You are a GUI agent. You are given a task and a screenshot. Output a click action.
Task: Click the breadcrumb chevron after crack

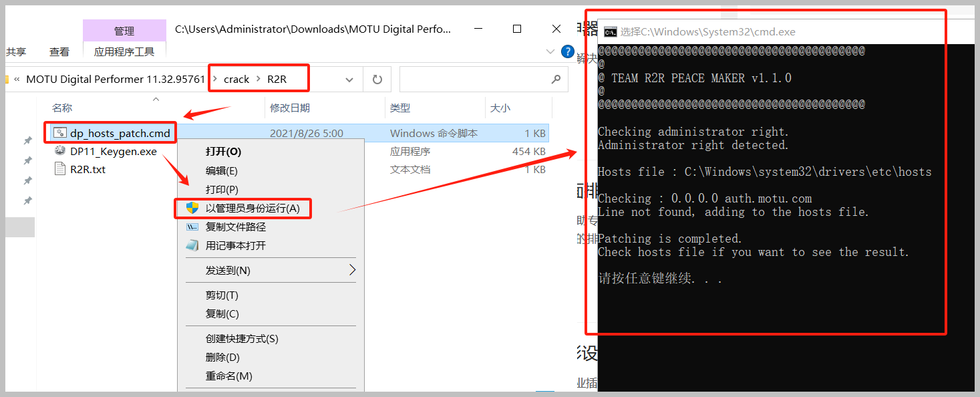(x=258, y=80)
